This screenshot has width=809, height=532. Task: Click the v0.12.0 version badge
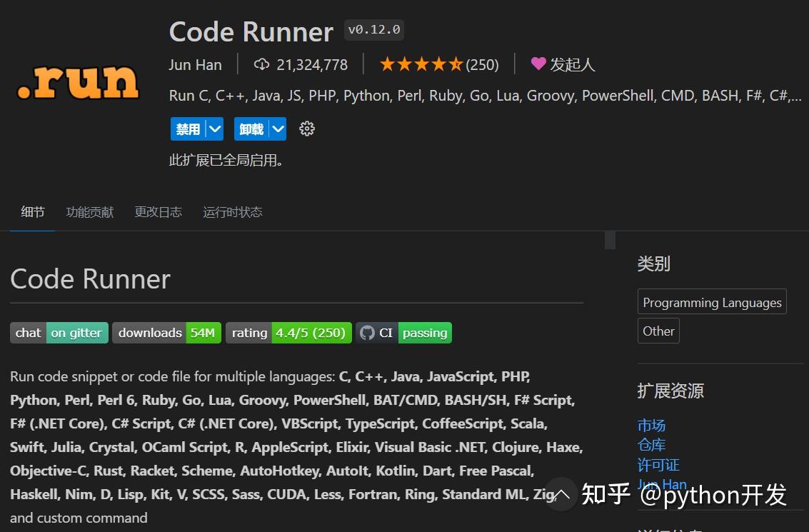coord(373,30)
